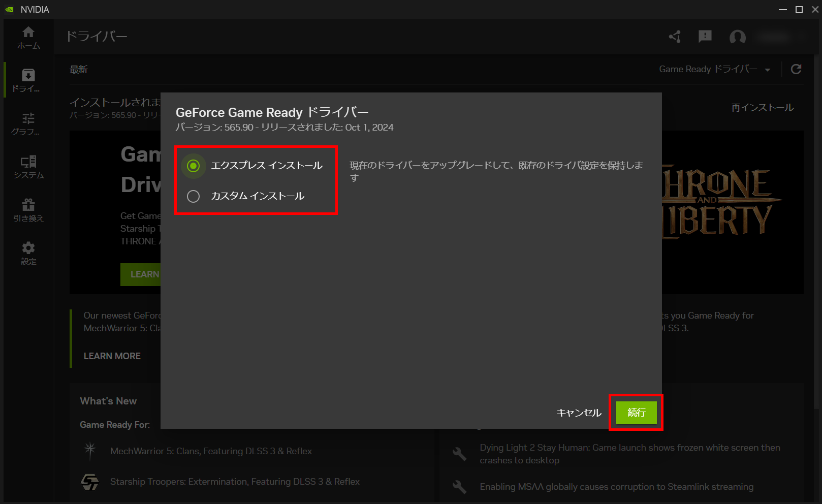Click Starship Troopers: Extermination entry

pyautogui.click(x=235, y=482)
